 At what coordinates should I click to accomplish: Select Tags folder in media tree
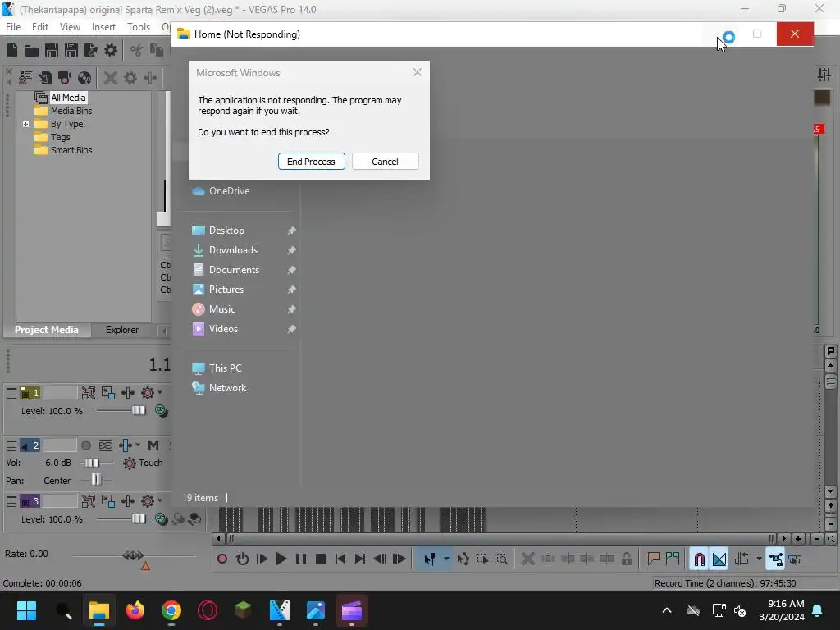61,137
